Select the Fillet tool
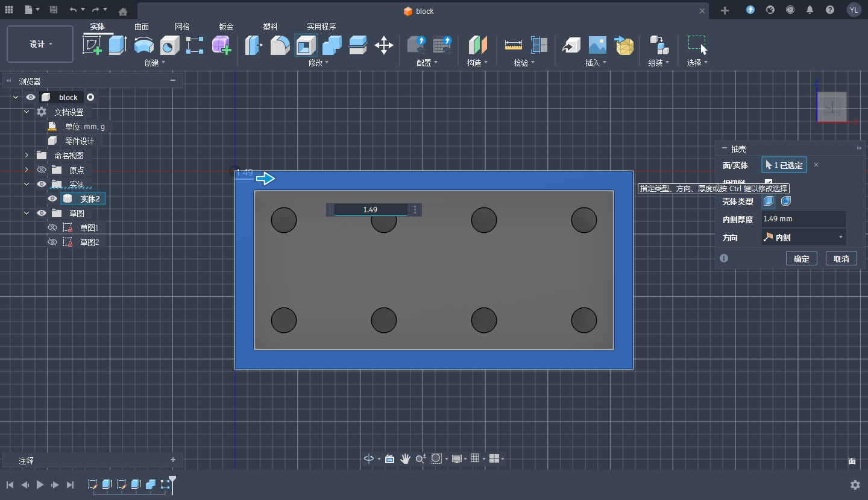The height and width of the screenshot is (500, 868). tap(280, 45)
